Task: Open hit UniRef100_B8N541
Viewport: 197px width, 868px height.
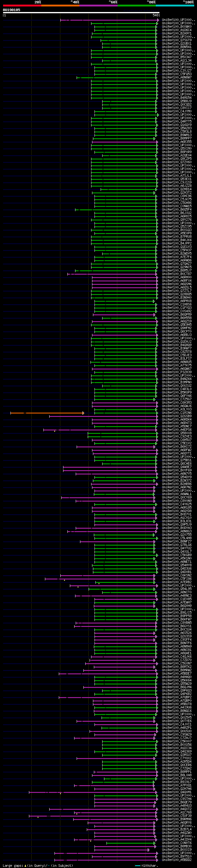Action: click(176, 47)
